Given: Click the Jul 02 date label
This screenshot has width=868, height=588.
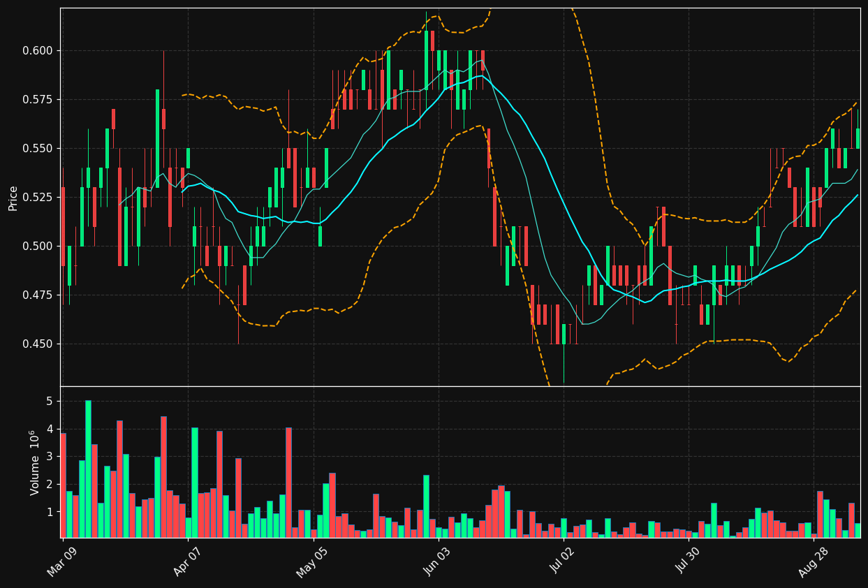Looking at the screenshot, I should click(563, 560).
